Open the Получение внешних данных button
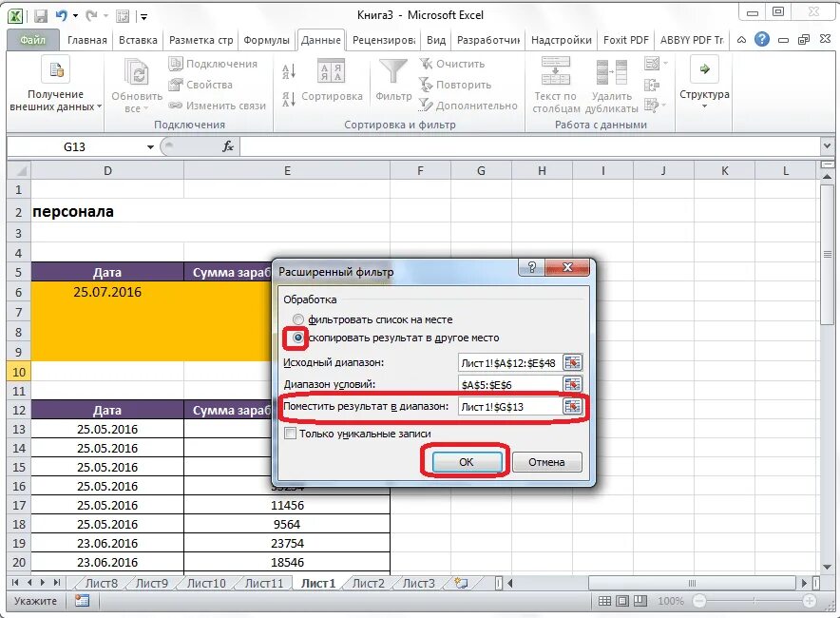 point(56,85)
